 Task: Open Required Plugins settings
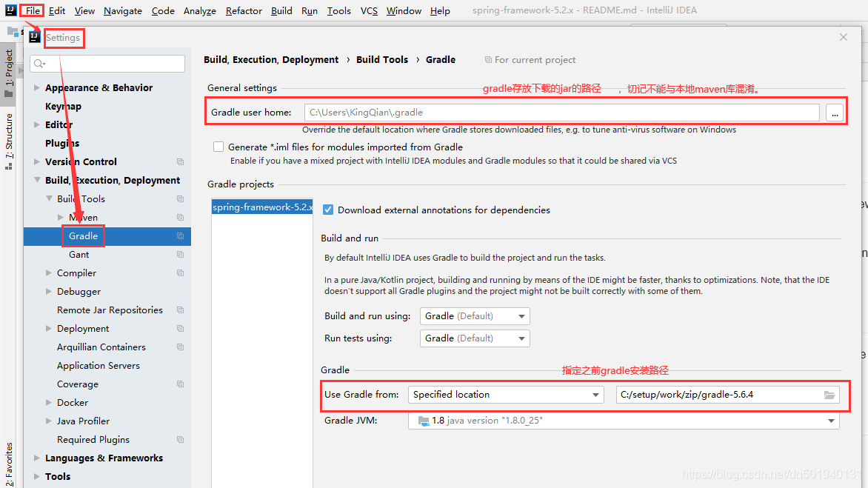coord(93,439)
